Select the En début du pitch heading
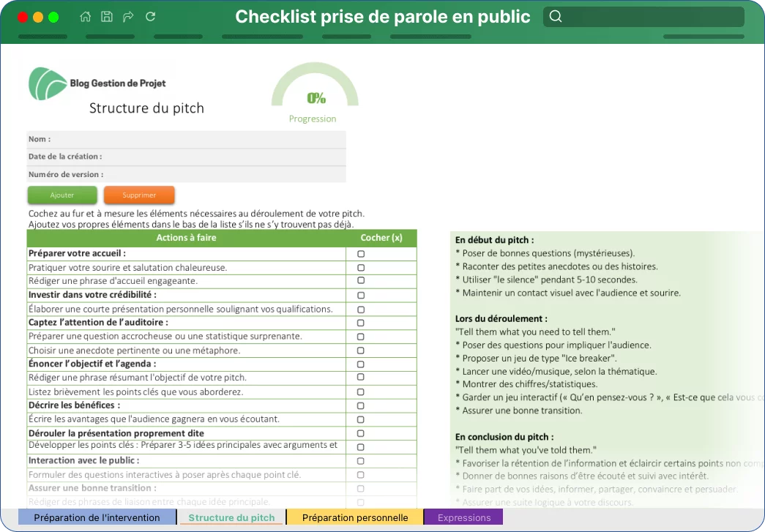This screenshot has width=765, height=532. point(495,240)
